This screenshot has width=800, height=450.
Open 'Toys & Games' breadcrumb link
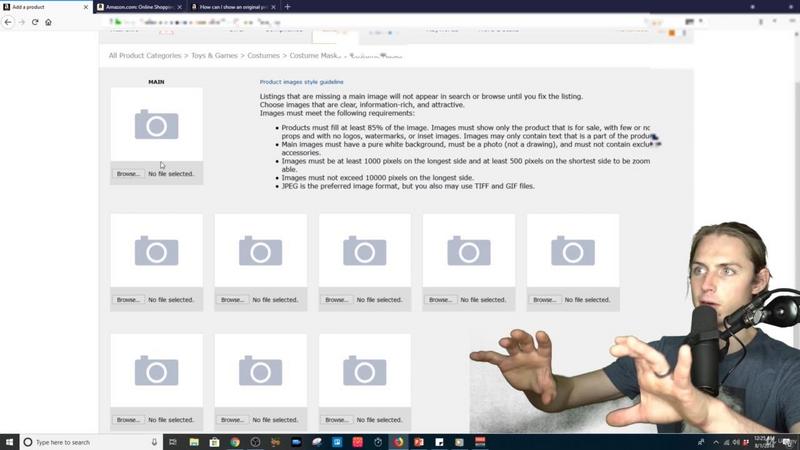tap(214, 56)
